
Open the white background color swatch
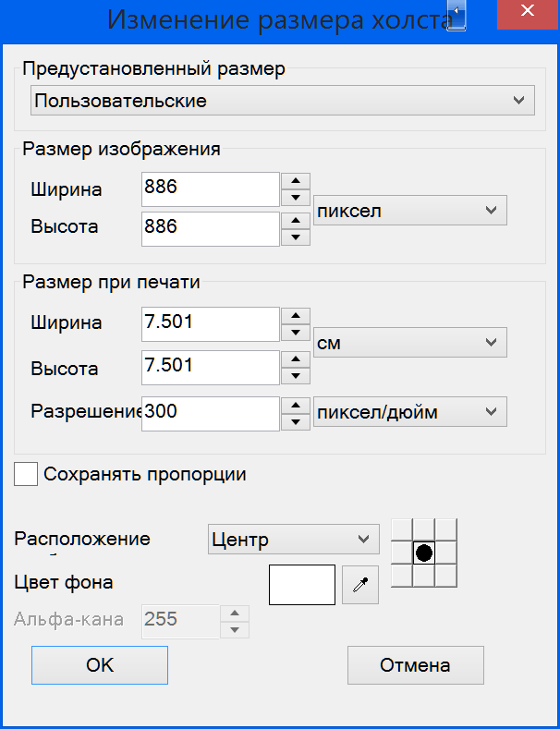pyautogui.click(x=302, y=585)
